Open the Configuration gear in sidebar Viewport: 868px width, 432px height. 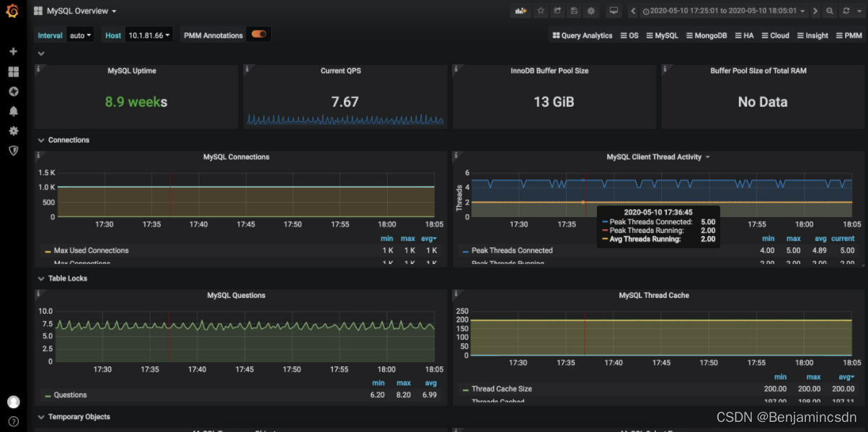(x=13, y=131)
